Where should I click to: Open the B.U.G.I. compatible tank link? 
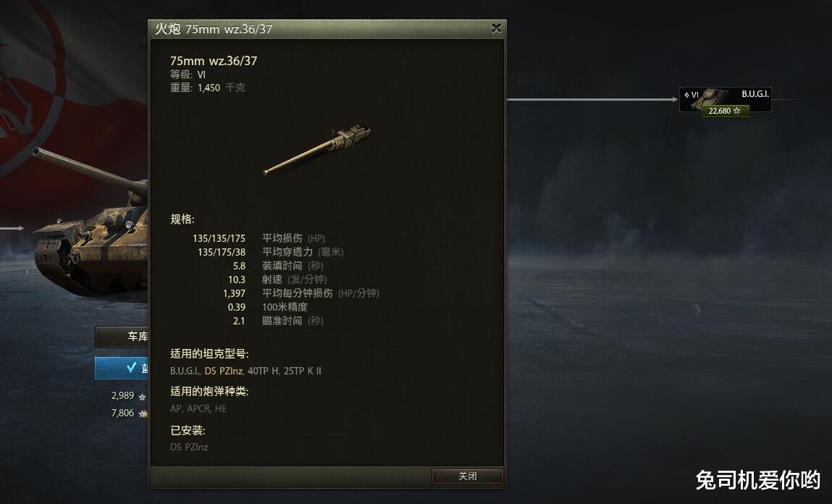click(x=185, y=371)
